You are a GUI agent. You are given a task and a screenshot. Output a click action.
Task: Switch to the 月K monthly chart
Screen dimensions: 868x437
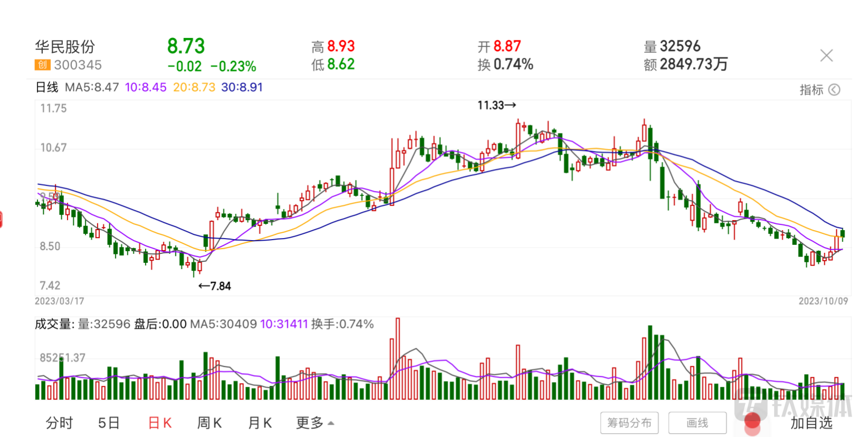[x=260, y=423]
